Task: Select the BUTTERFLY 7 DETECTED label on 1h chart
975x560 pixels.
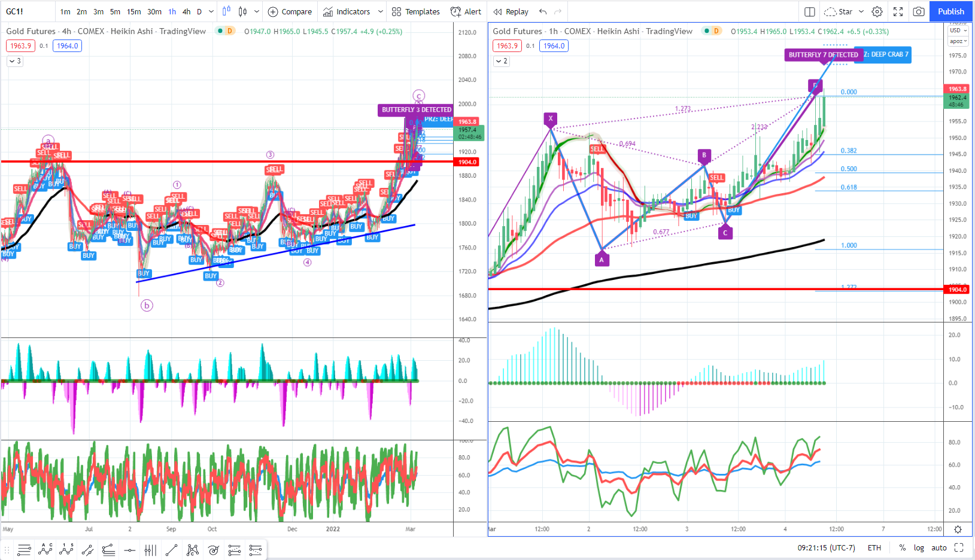Action: tap(823, 55)
